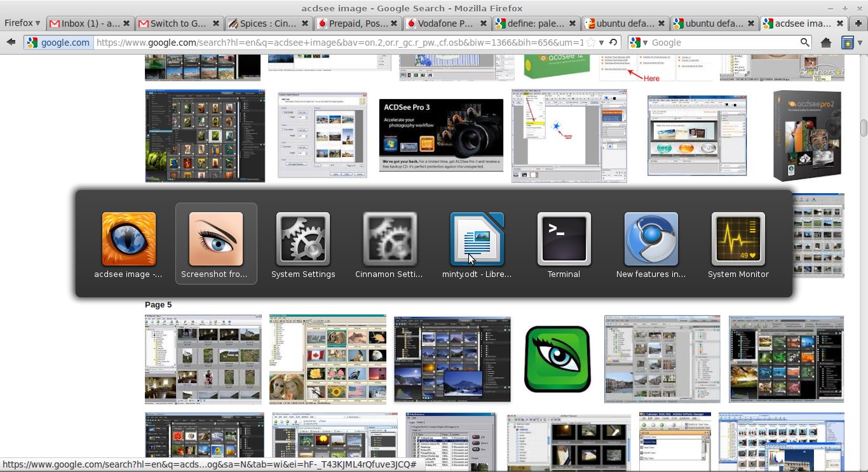Open the ACDSee Pro 3 camera thumbnail
Screen dimensions: 868x472
(x=441, y=135)
